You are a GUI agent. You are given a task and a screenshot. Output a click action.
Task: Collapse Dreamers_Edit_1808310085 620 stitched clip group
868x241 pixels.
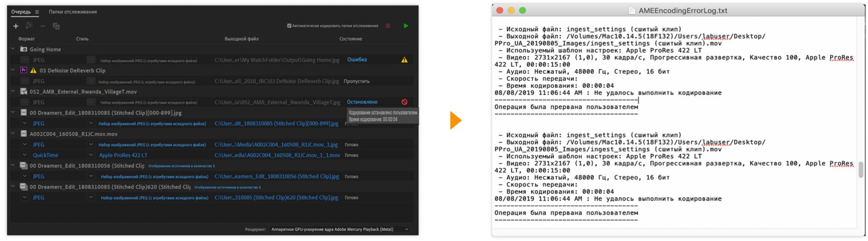[13, 186]
